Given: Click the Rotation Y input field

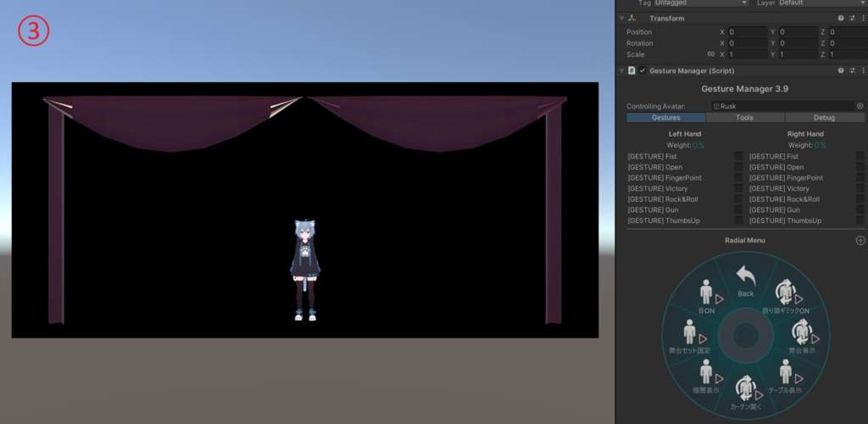Looking at the screenshot, I should click(798, 43).
